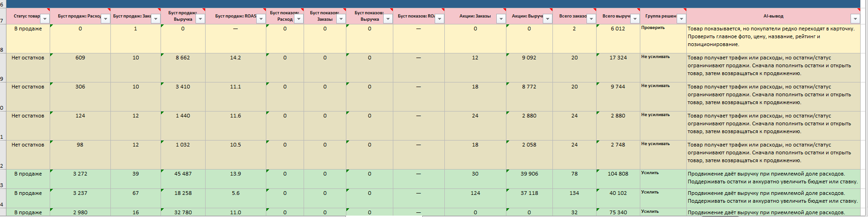The image size is (868, 217).
Task: Select the Акции: Заказы cell 30
Action: 475,179
